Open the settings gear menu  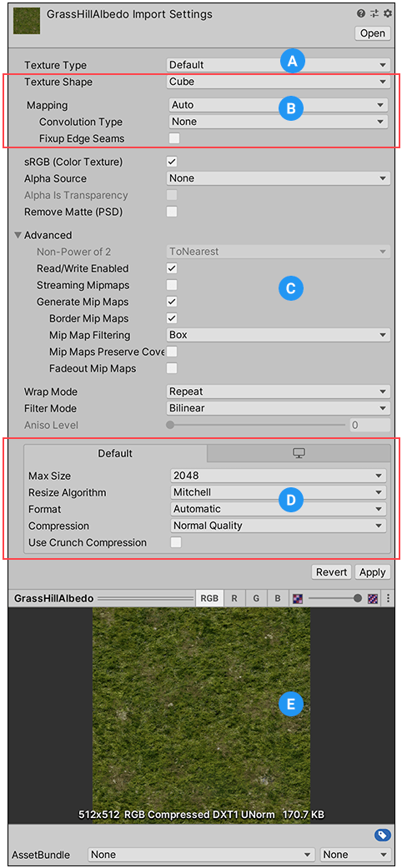[388, 13]
